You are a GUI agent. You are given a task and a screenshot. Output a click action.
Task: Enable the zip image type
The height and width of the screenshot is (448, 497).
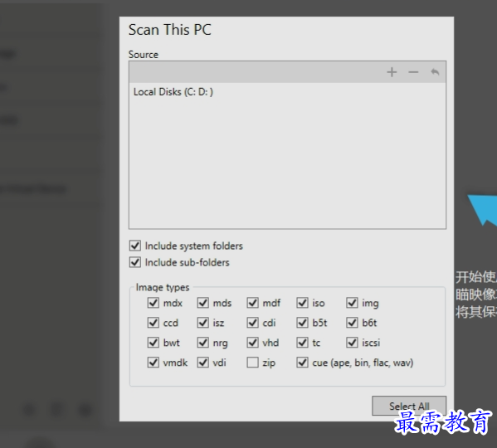(x=252, y=363)
